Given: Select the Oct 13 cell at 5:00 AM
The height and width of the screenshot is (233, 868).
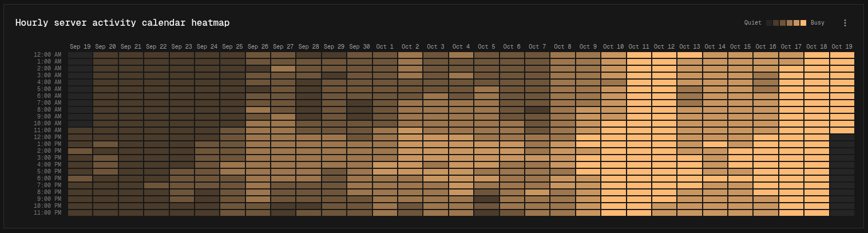Looking at the screenshot, I should (x=689, y=89).
